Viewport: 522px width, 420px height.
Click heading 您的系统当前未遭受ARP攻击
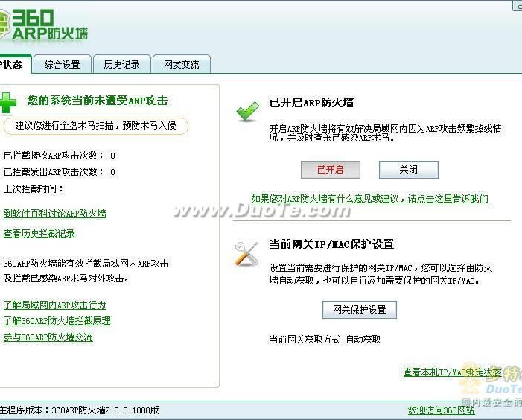coord(98,101)
